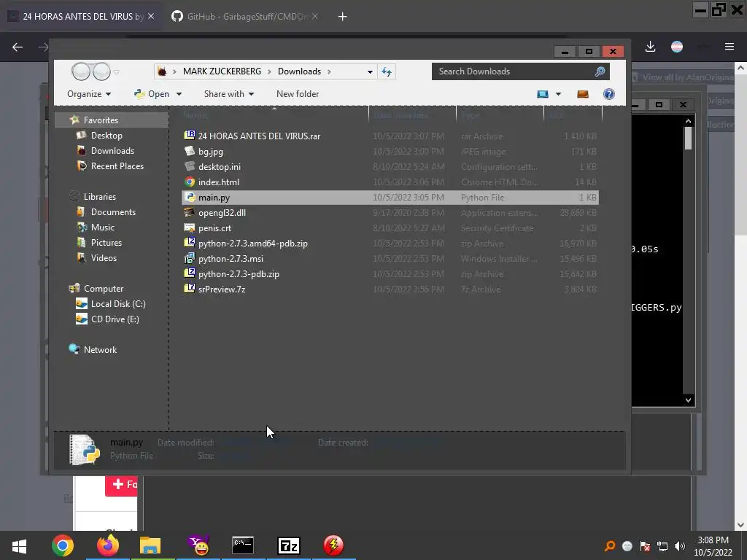The height and width of the screenshot is (560, 747).
Task: Click the explorer forward navigation button
Action: (101, 72)
